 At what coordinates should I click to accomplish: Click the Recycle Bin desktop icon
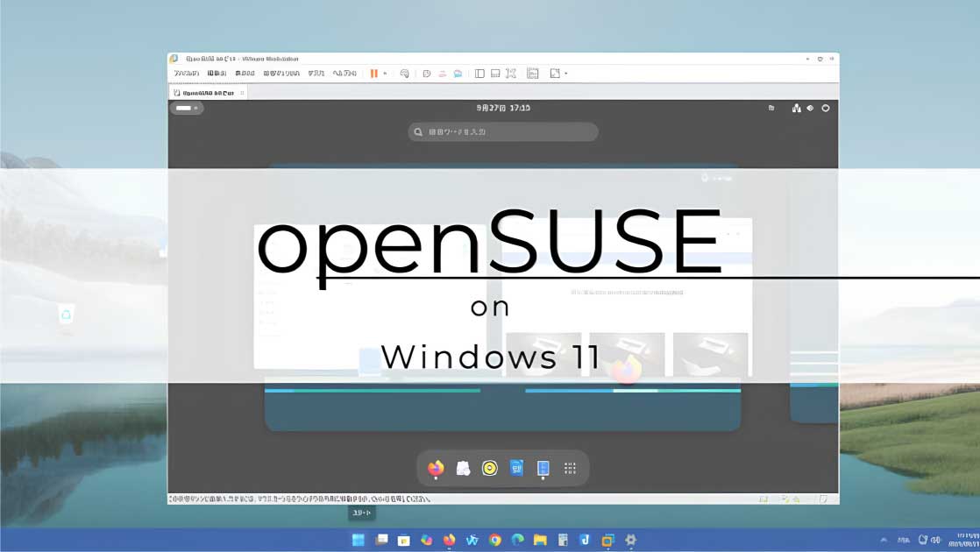coord(65,314)
